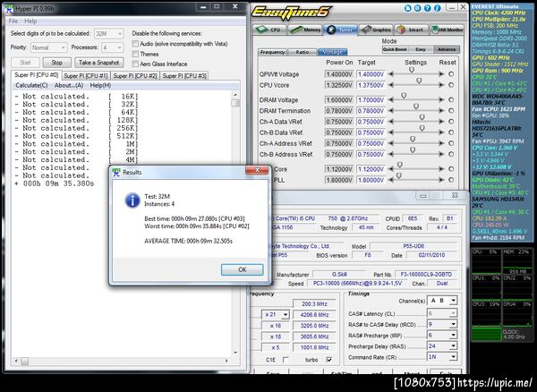Click the left arrow for Ch-A Data VRef
The height and width of the screenshot is (392, 537).
coord(391,122)
